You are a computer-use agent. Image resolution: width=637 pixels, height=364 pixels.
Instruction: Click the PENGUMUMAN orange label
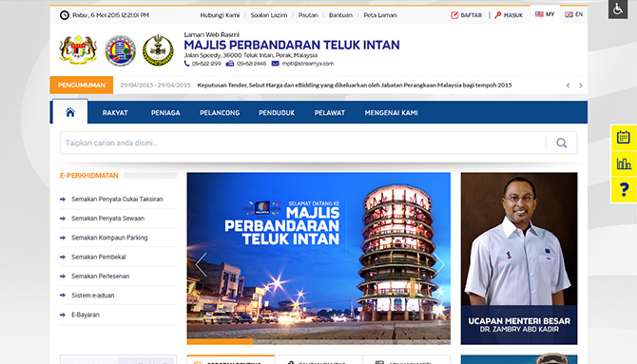[x=81, y=86]
